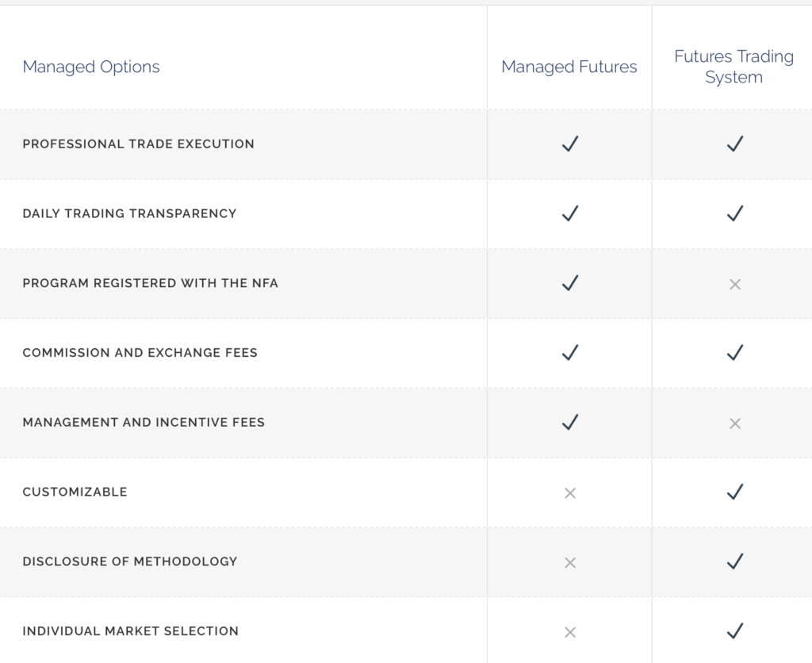Click Futures Trading System checkmark for Customizable
The height and width of the screenshot is (663, 812).
[735, 492]
